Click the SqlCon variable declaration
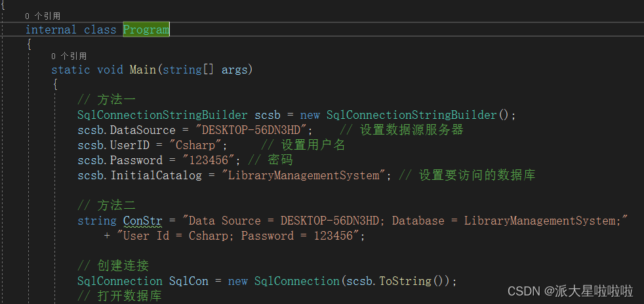 pyautogui.click(x=188, y=281)
